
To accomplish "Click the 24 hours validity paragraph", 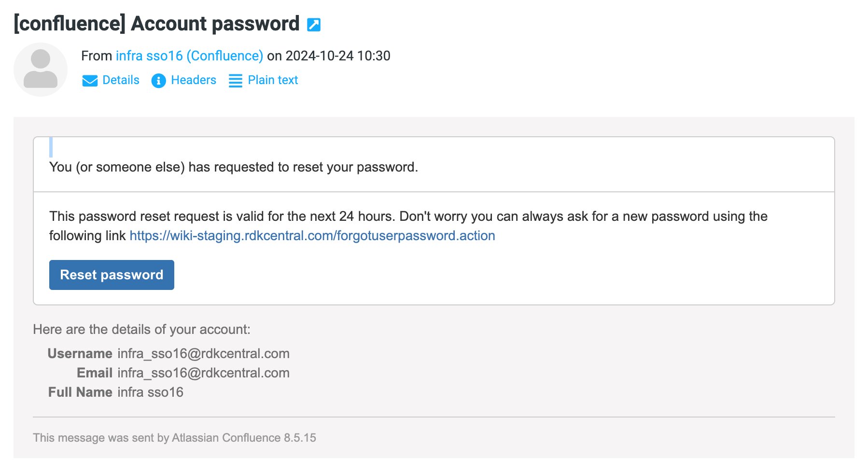I will [x=408, y=226].
